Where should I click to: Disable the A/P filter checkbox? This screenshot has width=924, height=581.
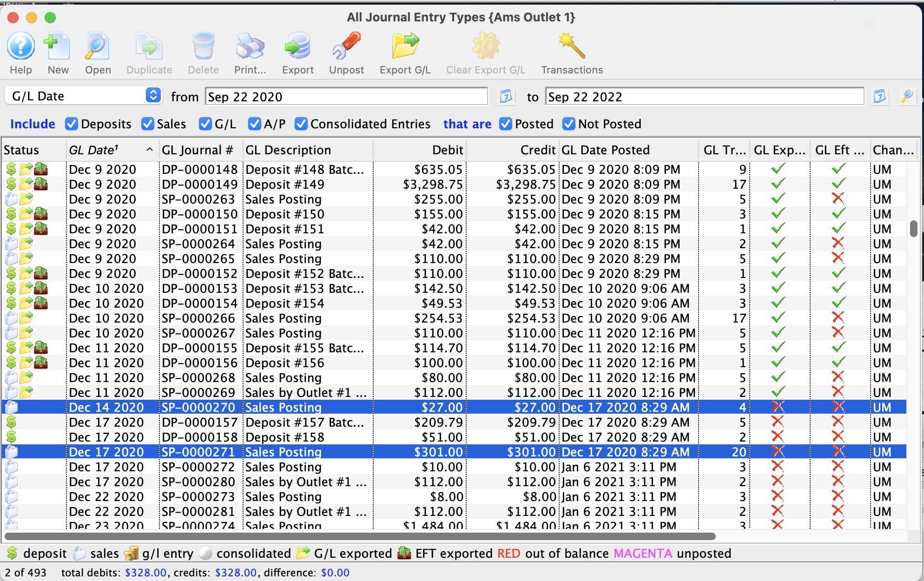click(255, 124)
